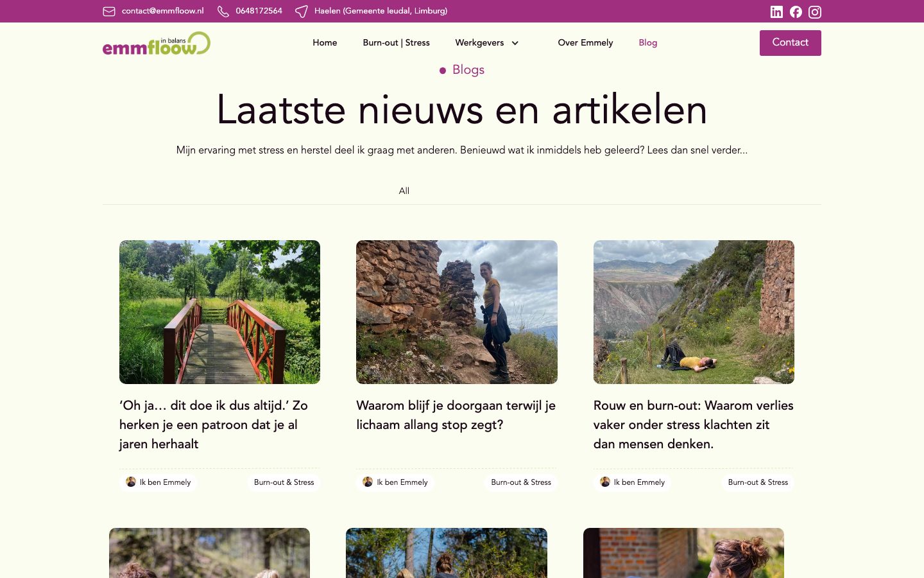Select the All category filter tab
Viewport: 924px width, 578px height.
404,191
